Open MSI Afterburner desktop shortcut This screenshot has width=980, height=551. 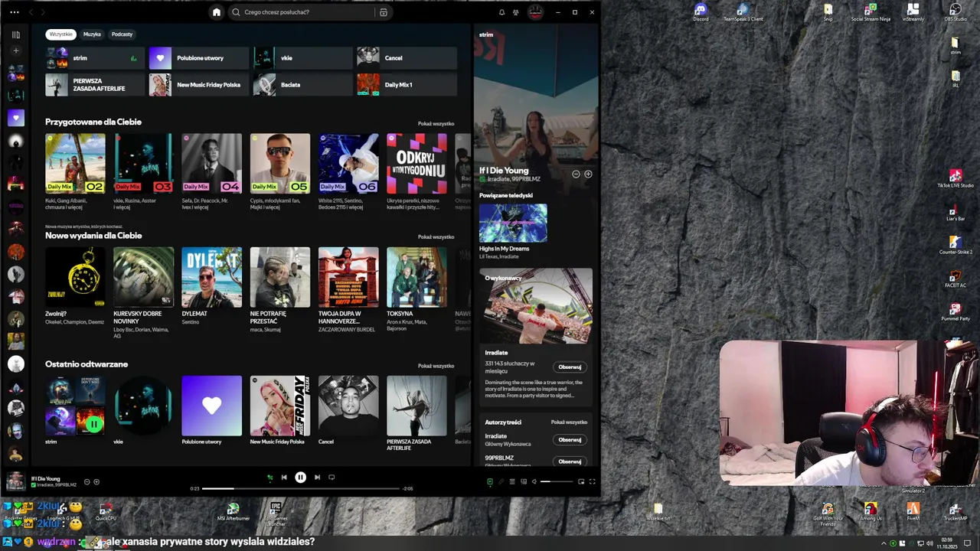[x=233, y=511]
